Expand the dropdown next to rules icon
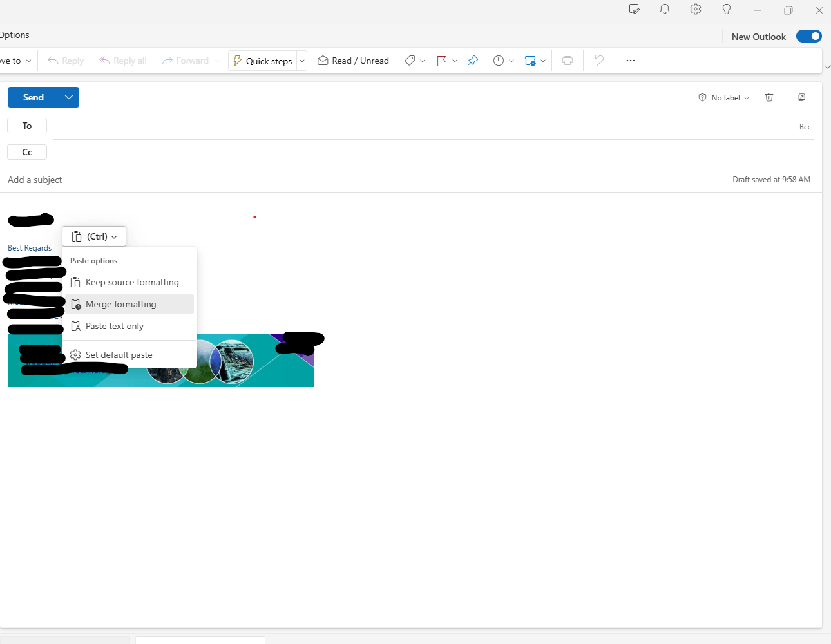The image size is (831, 644). click(x=543, y=61)
